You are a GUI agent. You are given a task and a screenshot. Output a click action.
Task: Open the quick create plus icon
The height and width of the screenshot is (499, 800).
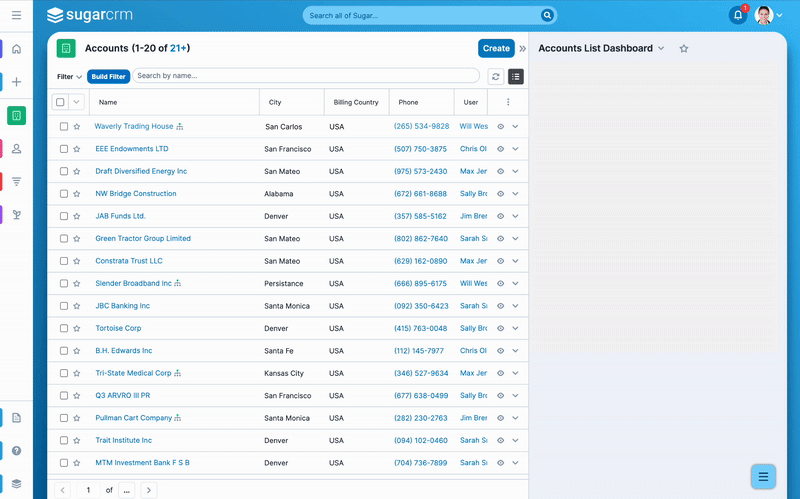[16, 82]
